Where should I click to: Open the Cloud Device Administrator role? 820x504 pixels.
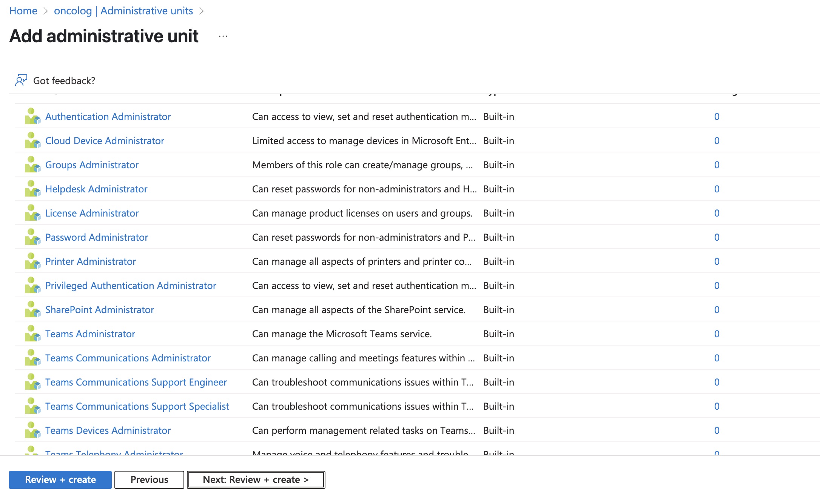(x=105, y=141)
